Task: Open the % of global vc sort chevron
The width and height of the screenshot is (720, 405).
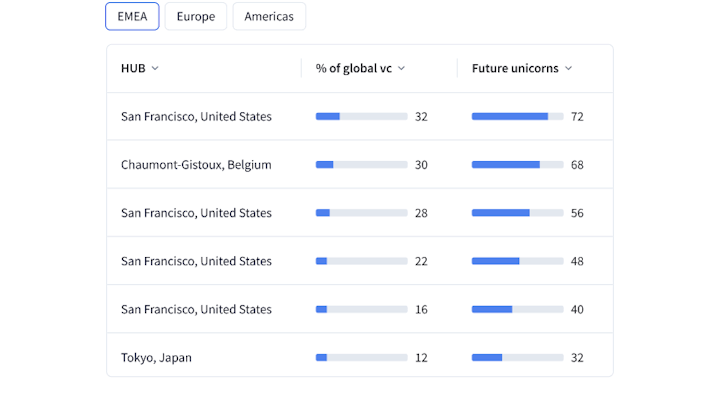Action: 401,69
